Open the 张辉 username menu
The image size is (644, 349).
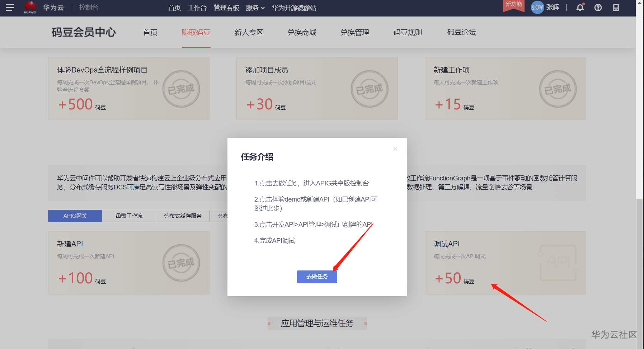(553, 8)
